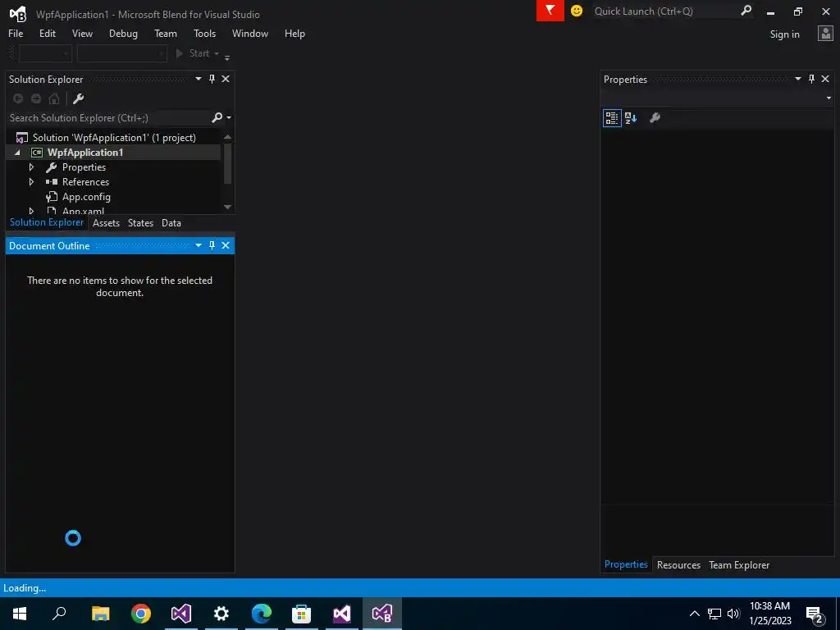This screenshot has width=840, height=630.
Task: Open the feedback smiley icon
Action: click(577, 11)
